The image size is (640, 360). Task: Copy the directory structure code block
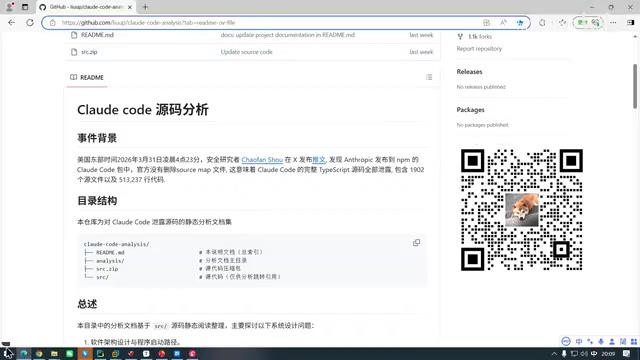(x=416, y=242)
